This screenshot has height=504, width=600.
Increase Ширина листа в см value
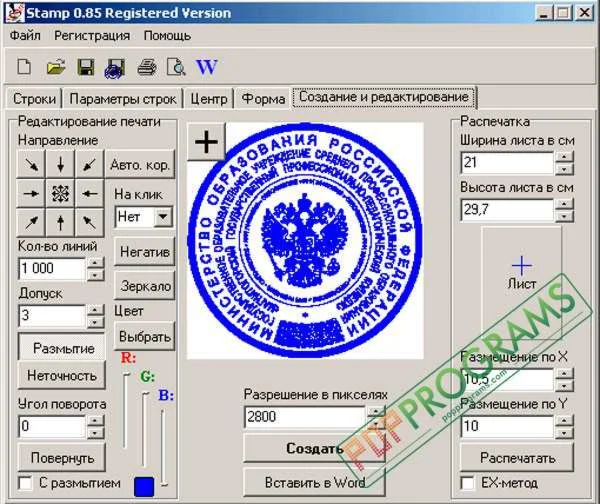click(x=564, y=157)
